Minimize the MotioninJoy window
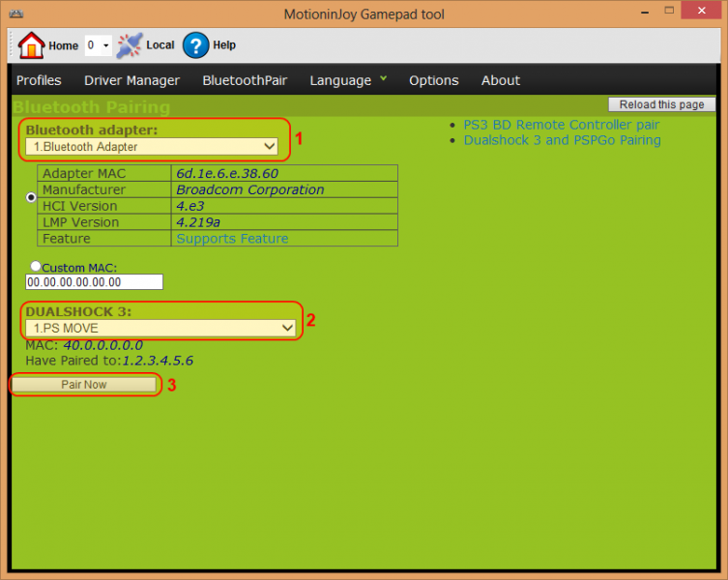 (645, 12)
